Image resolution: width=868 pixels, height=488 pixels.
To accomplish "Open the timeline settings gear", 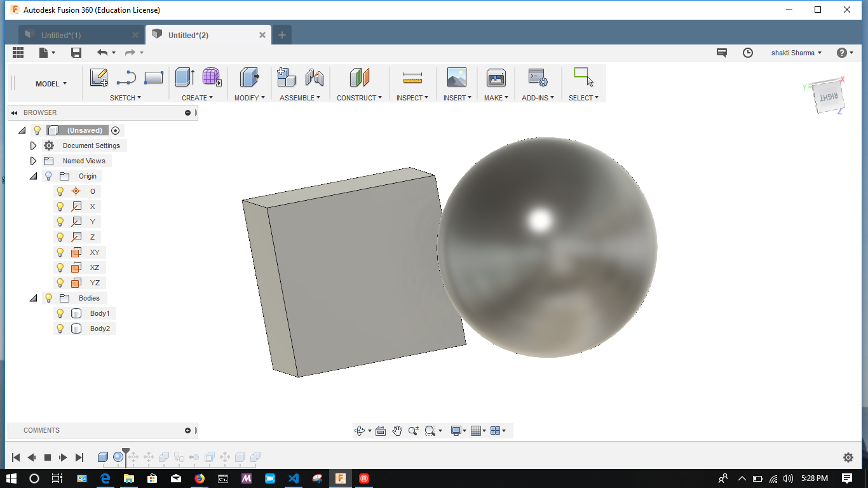I will [848, 457].
